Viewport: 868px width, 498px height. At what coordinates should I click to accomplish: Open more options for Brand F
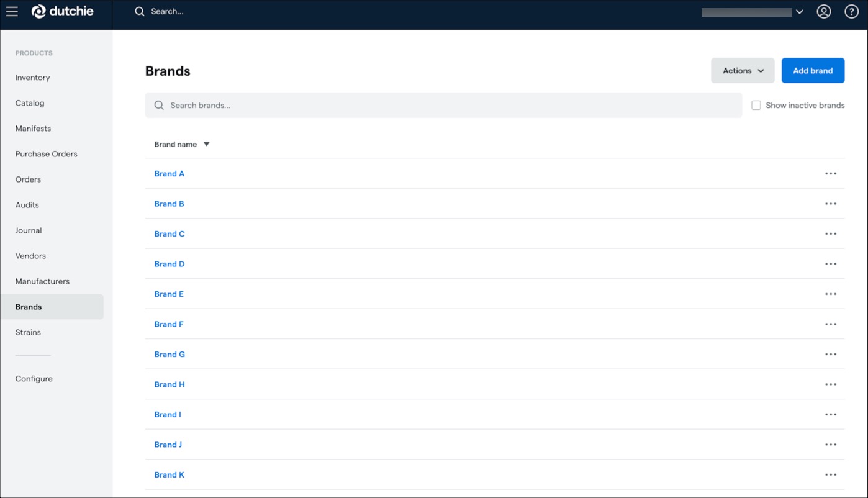(831, 324)
